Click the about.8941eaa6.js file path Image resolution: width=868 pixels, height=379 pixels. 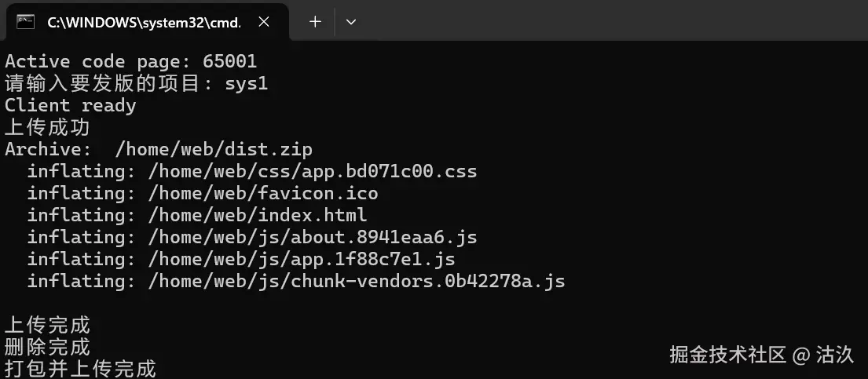point(313,237)
